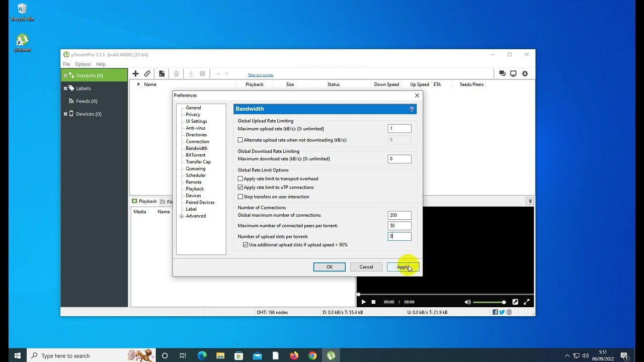This screenshot has height=362, width=644.
Task: Click the Bandwidth help question mark icon
Action: click(x=412, y=109)
